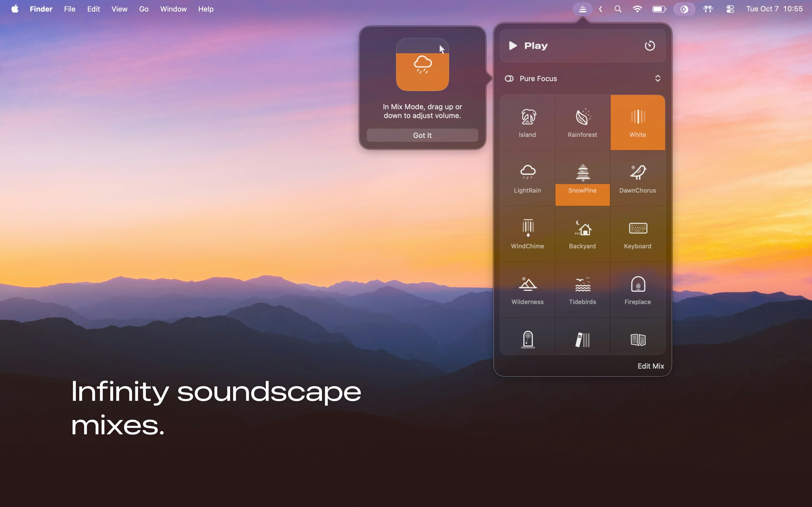
Task: Dismiss the tip with Got It
Action: 422,135
